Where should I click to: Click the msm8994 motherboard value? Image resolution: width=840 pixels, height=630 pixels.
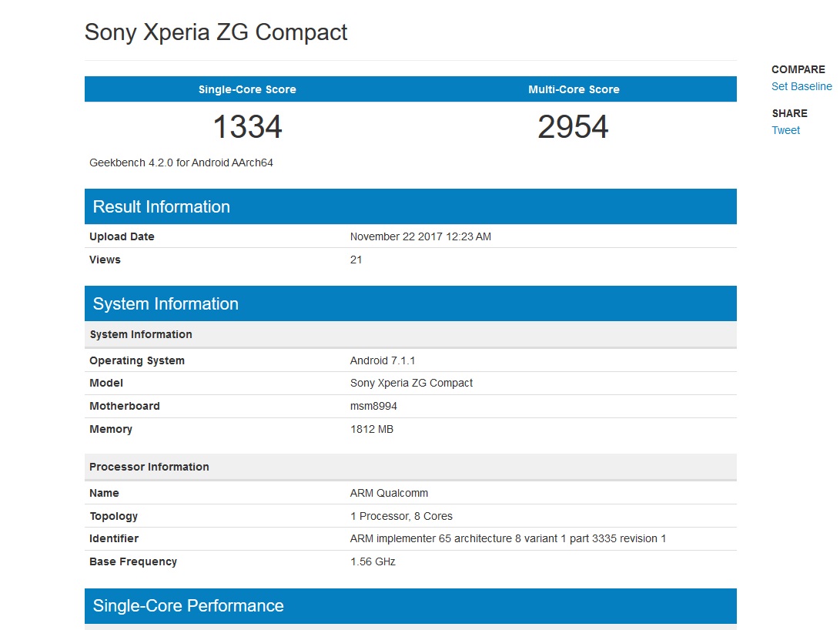pyautogui.click(x=373, y=406)
